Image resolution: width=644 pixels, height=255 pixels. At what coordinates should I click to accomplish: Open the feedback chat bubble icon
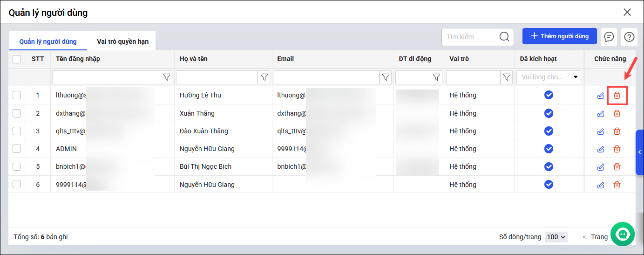click(x=609, y=37)
